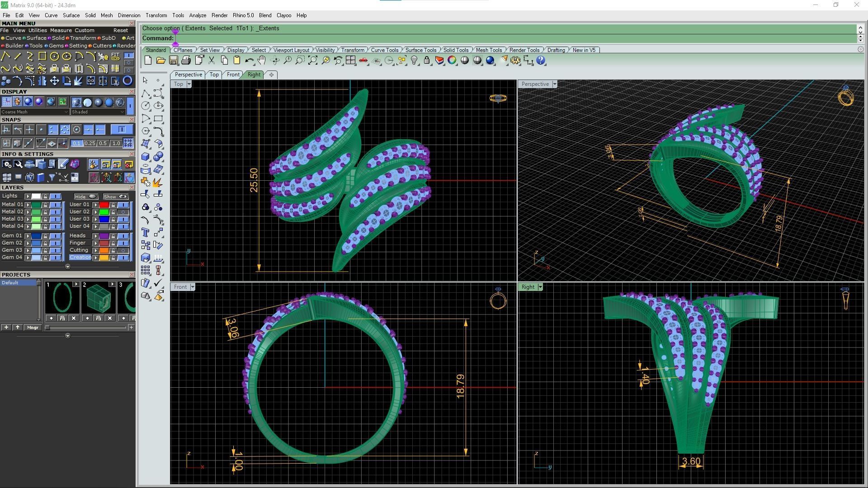Select project thumbnail 2 cube preview
868x488 pixels.
tap(98, 297)
